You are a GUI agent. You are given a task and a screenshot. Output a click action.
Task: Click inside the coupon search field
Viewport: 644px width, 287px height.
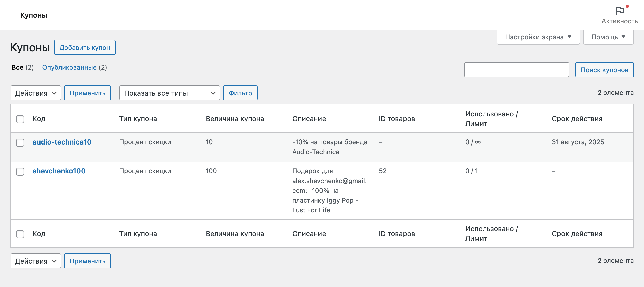pos(517,70)
